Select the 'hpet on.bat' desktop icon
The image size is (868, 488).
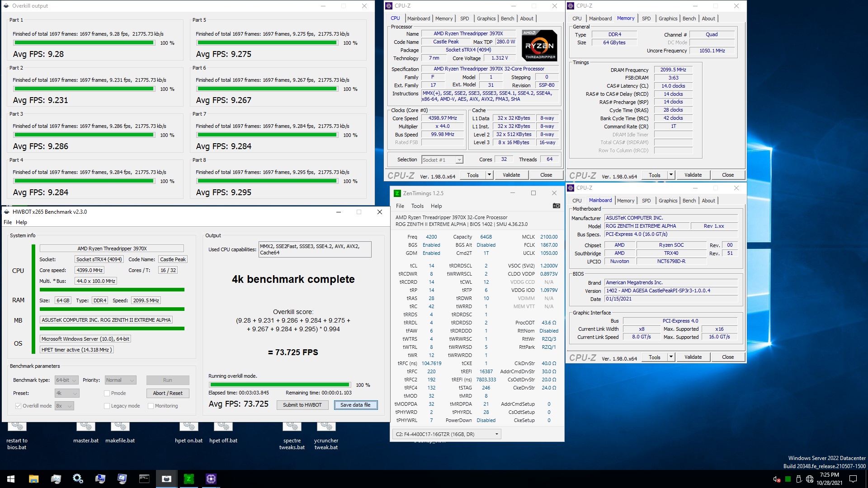(189, 432)
